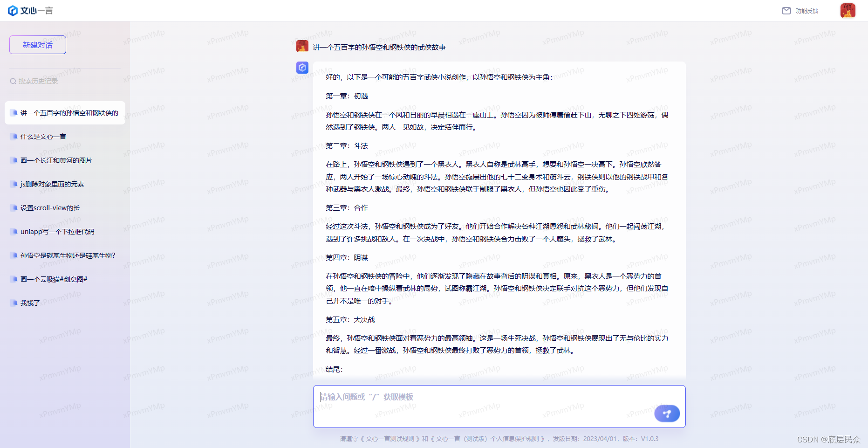Click the chat icon beside uniapp写一个下拉框代码
868x448 pixels.
pos(14,232)
